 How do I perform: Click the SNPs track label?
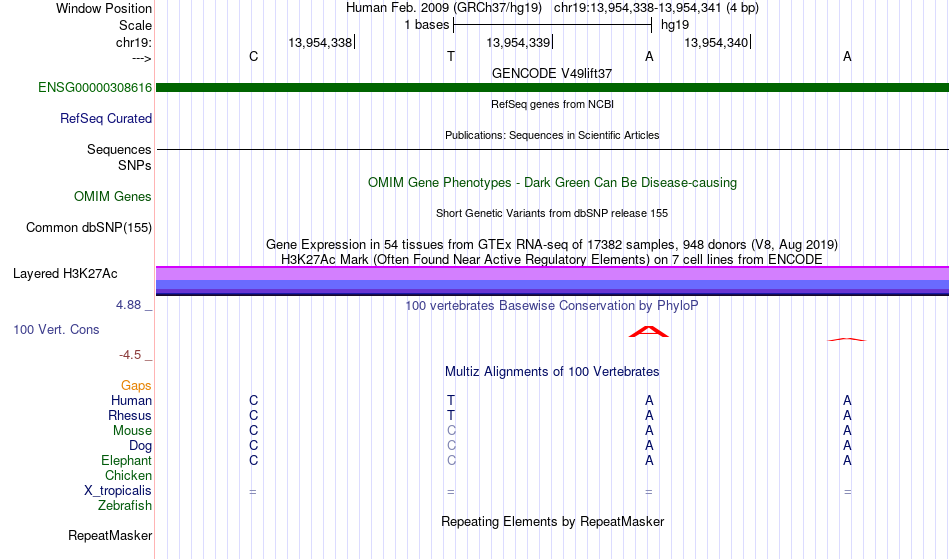click(135, 165)
